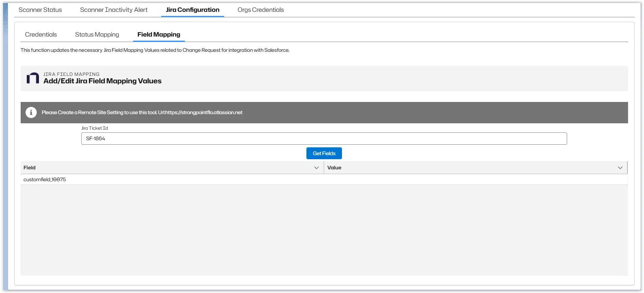644x293 pixels.
Task: Open the Value column header dropdown chevron
Action: 620,168
